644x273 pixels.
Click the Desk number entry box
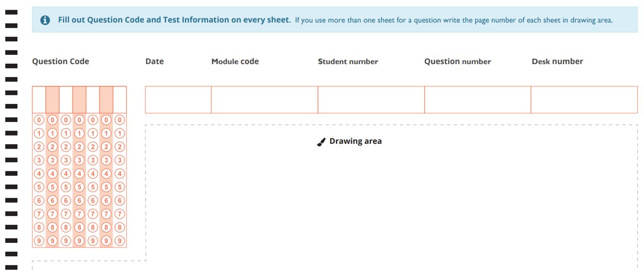(584, 100)
